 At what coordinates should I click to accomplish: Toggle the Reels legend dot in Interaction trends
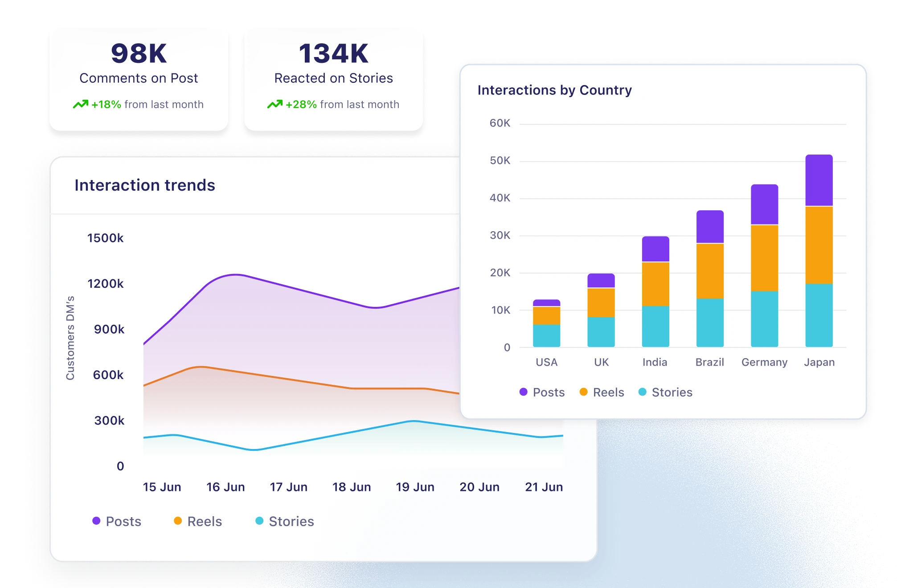[178, 521]
